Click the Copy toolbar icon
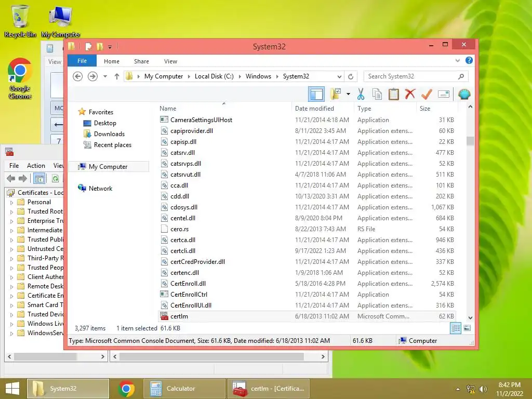532x399 pixels. pyautogui.click(x=377, y=94)
